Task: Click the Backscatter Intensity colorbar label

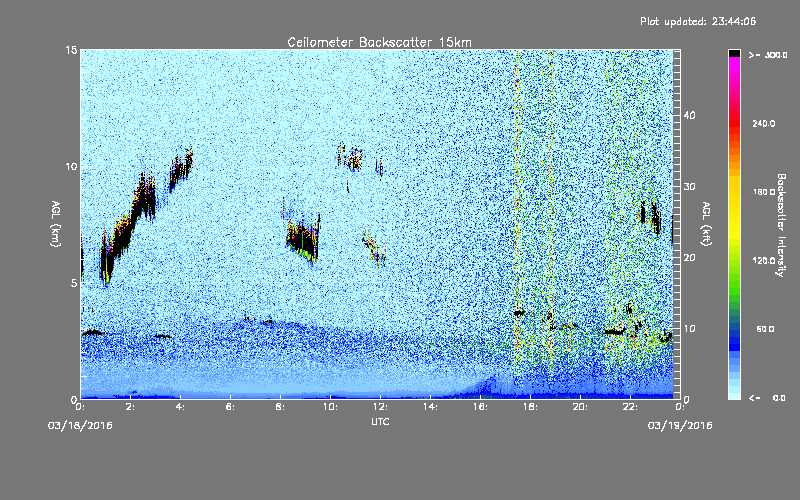Action: click(781, 225)
